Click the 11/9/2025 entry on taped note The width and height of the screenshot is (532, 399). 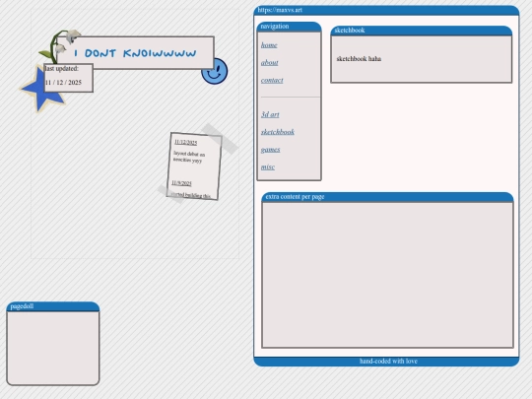[181, 183]
